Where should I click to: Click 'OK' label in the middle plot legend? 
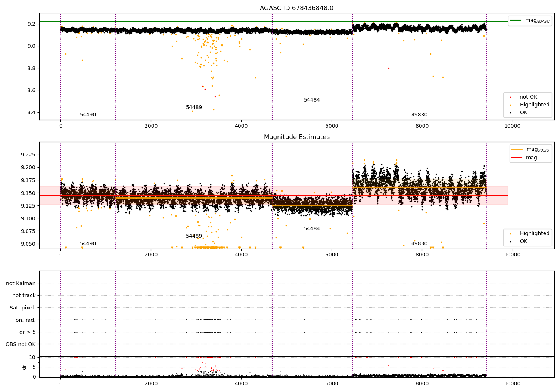(523, 242)
